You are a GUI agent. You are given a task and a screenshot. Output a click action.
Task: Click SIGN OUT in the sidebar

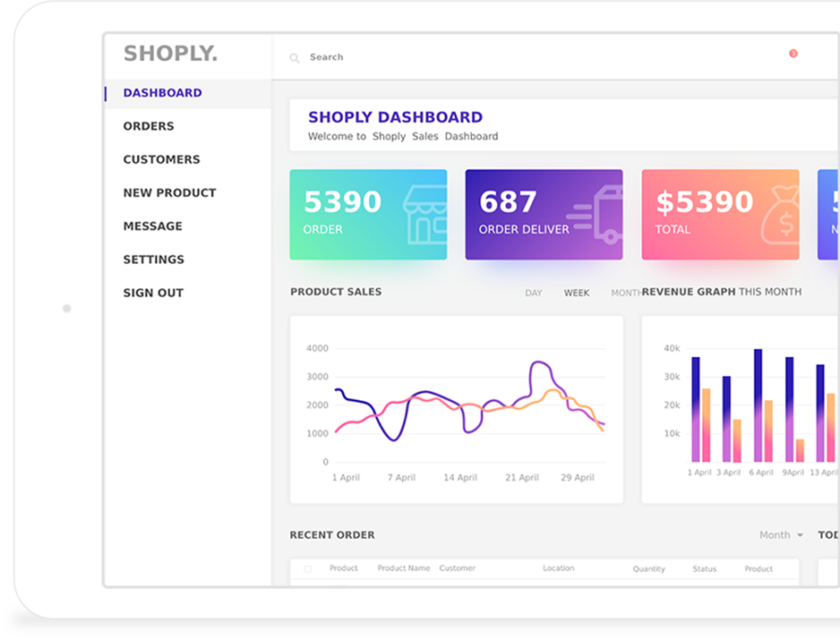coord(153,293)
